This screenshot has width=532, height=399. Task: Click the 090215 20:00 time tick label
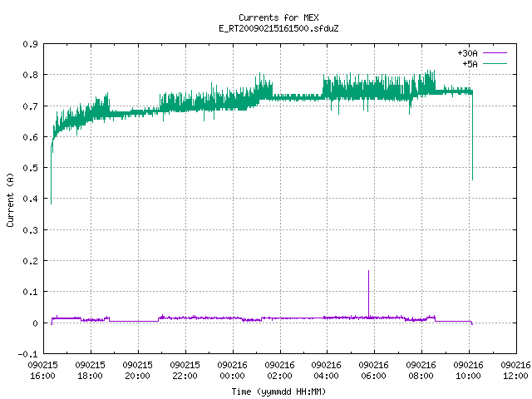click(137, 371)
